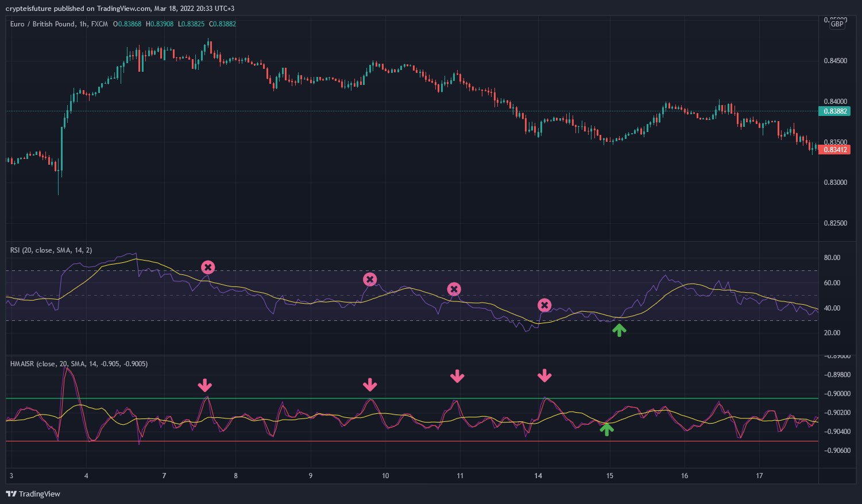The height and width of the screenshot is (504, 862).
Task: Click RSI pink cross marker just before date 11
Action: [x=454, y=289]
